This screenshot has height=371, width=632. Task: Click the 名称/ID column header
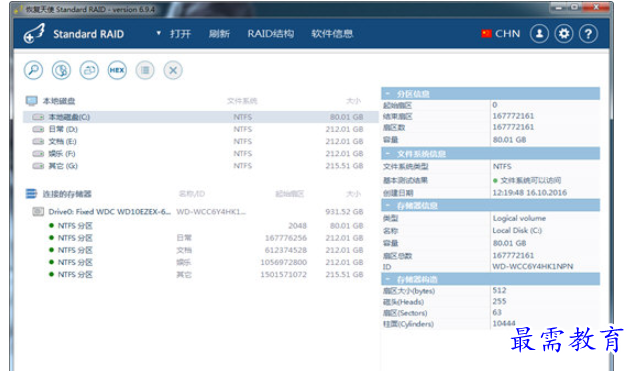coord(192,194)
